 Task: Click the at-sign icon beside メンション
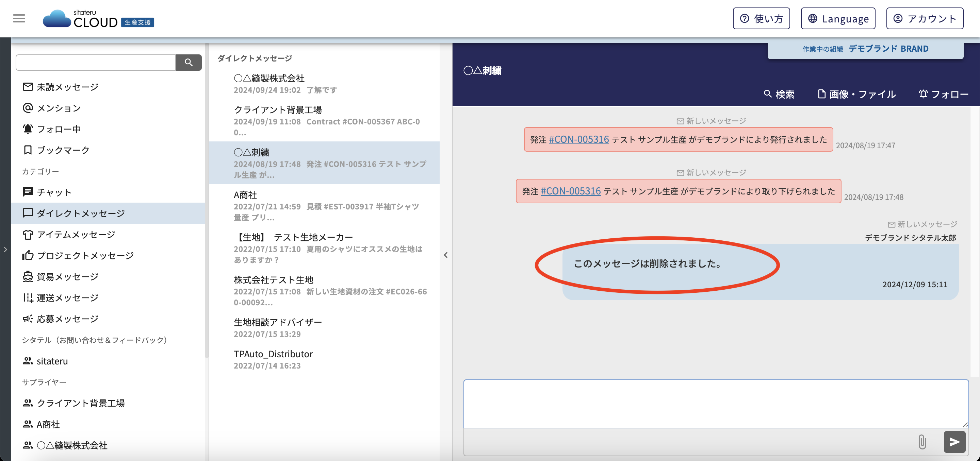pos(28,108)
